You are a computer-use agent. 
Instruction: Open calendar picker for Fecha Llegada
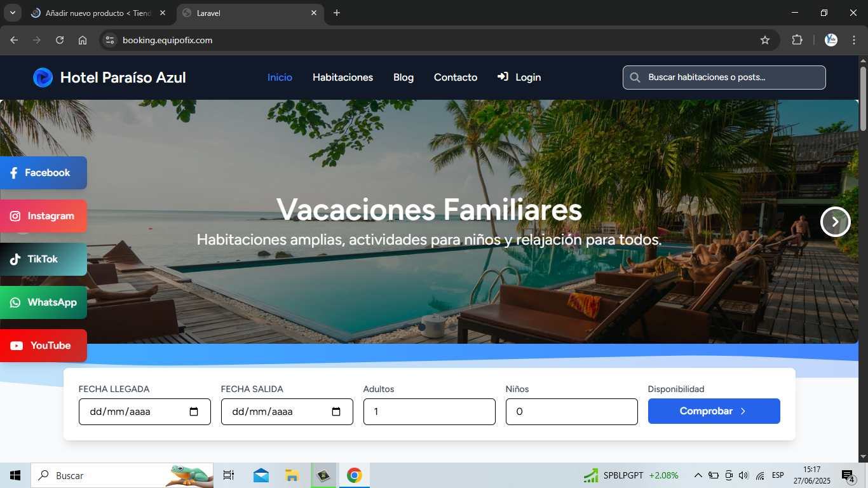[x=194, y=411]
